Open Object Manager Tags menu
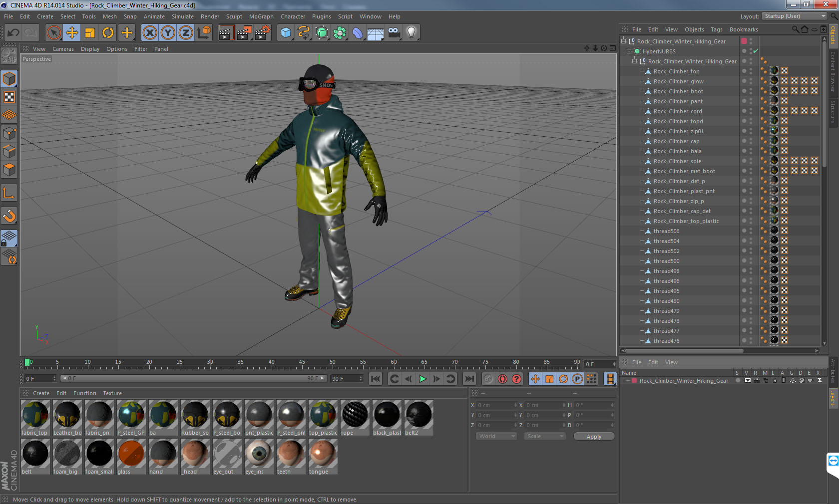The image size is (839, 504). (717, 29)
